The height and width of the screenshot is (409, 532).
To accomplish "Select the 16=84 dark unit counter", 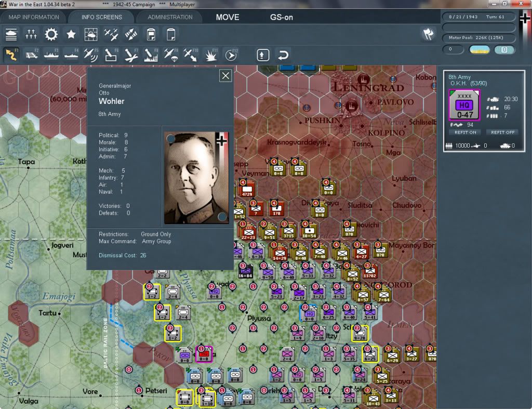I will pos(245,271).
